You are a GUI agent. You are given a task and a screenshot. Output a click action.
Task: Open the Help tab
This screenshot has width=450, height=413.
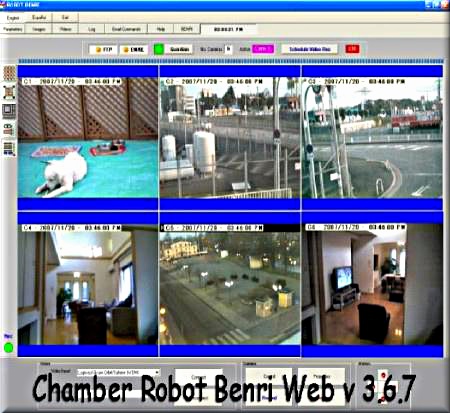click(x=161, y=29)
